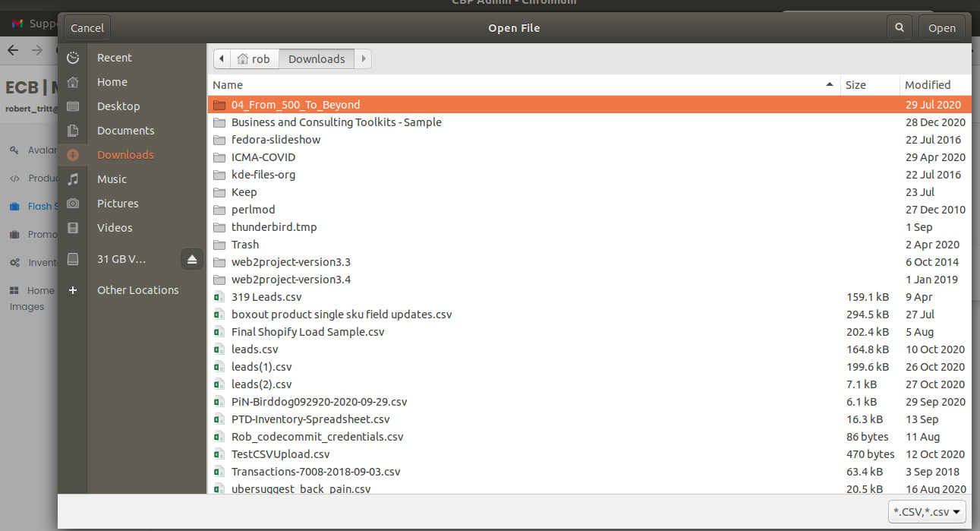This screenshot has height=531, width=980.
Task: Open the *.CSV file type filter dropdown
Action: [x=926, y=511]
